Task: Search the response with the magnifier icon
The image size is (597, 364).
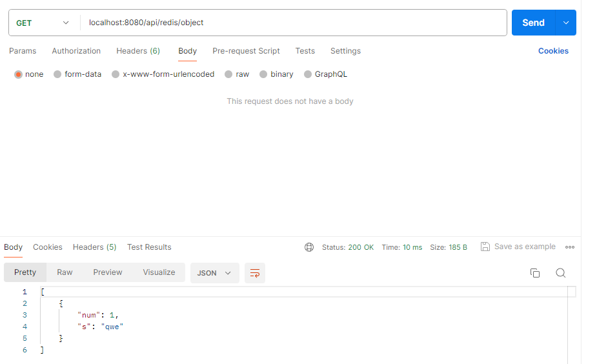Action: coord(560,272)
